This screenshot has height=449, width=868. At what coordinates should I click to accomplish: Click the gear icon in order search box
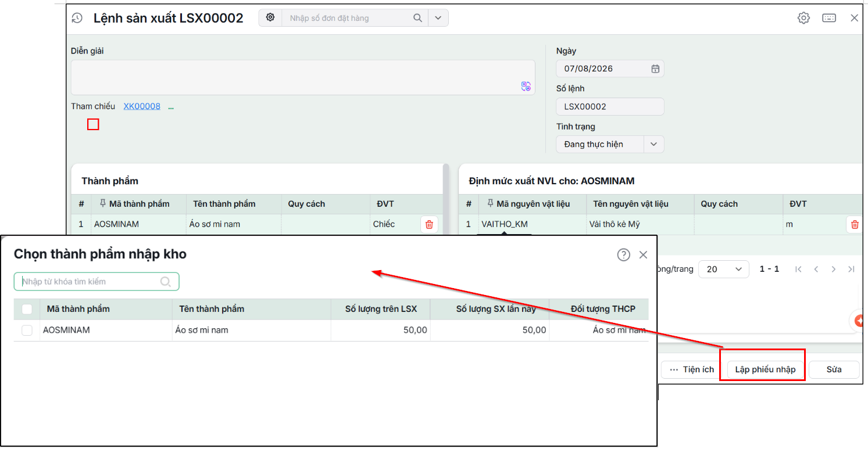(270, 17)
